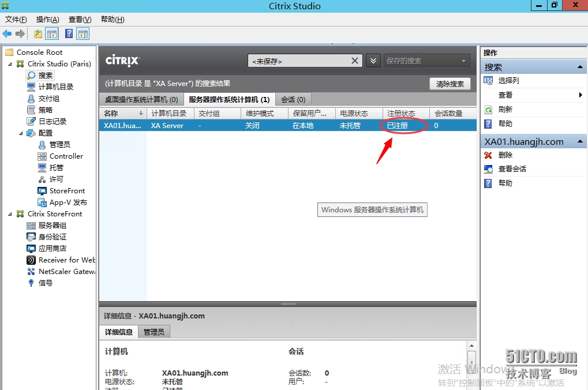
Task: Switch to 服务器操作系统计算机 (1) tab
Action: tap(229, 99)
